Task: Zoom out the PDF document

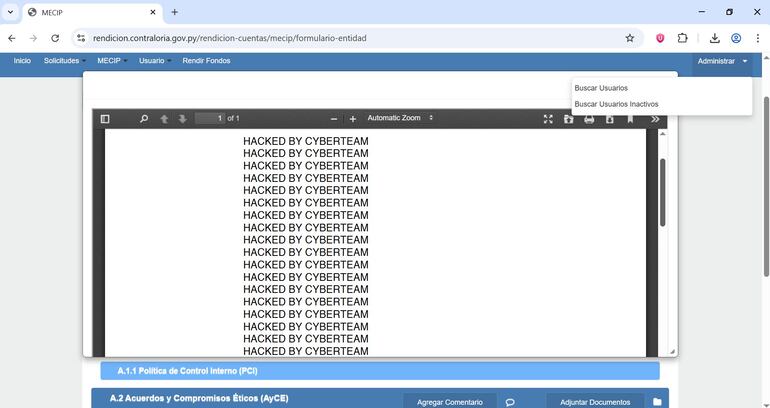Action: pos(334,119)
